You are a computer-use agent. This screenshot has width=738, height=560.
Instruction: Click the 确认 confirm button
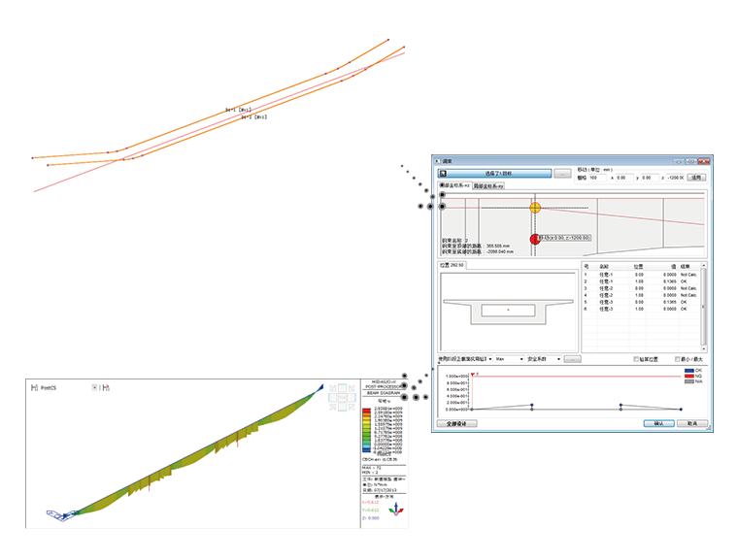click(x=659, y=423)
